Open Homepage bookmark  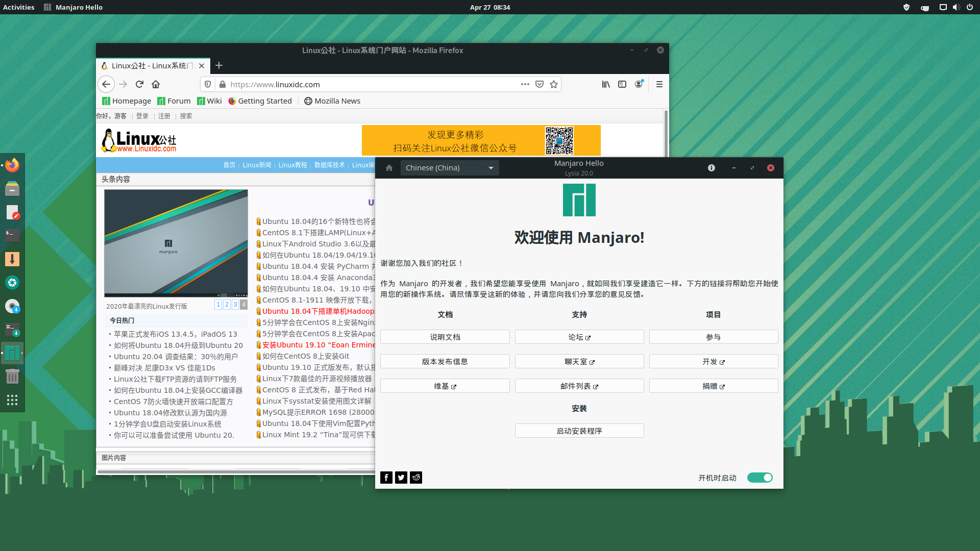pos(127,101)
